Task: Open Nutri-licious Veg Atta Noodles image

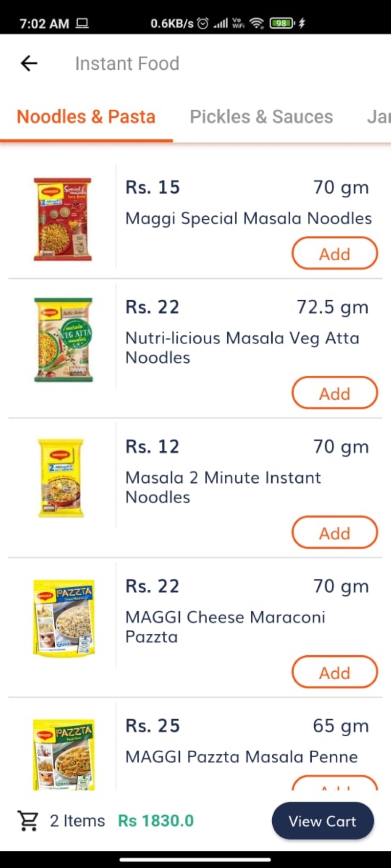Action: (63, 339)
